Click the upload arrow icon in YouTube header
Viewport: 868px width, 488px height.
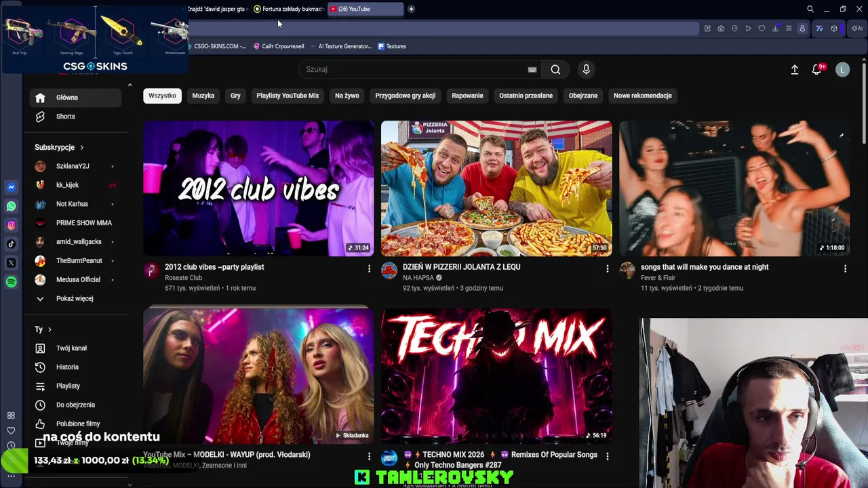click(795, 69)
